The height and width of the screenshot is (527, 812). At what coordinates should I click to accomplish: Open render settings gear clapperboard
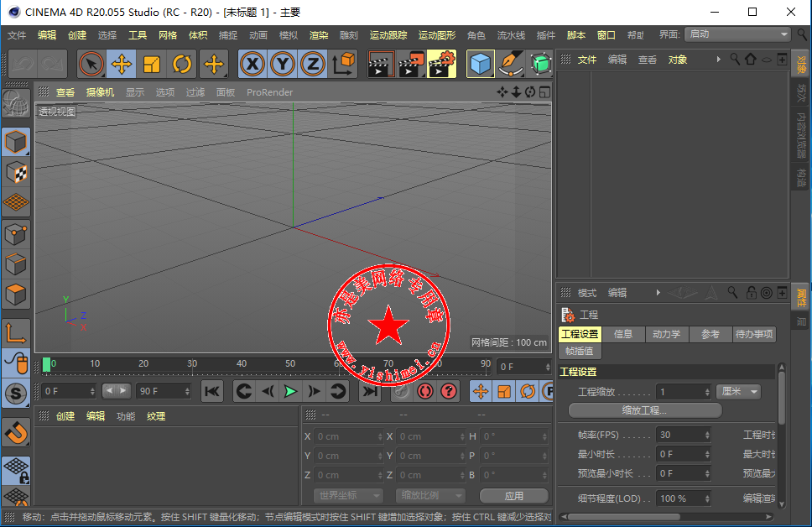pyautogui.click(x=442, y=65)
